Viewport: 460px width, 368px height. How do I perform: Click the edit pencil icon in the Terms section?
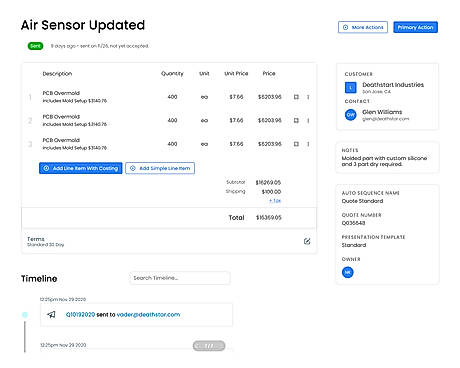[x=307, y=241]
